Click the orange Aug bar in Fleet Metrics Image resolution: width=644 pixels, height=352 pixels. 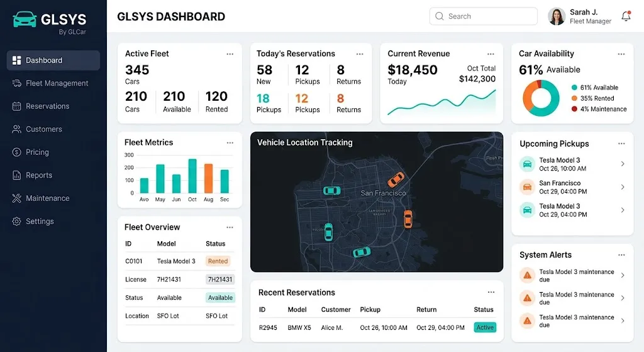click(x=208, y=178)
